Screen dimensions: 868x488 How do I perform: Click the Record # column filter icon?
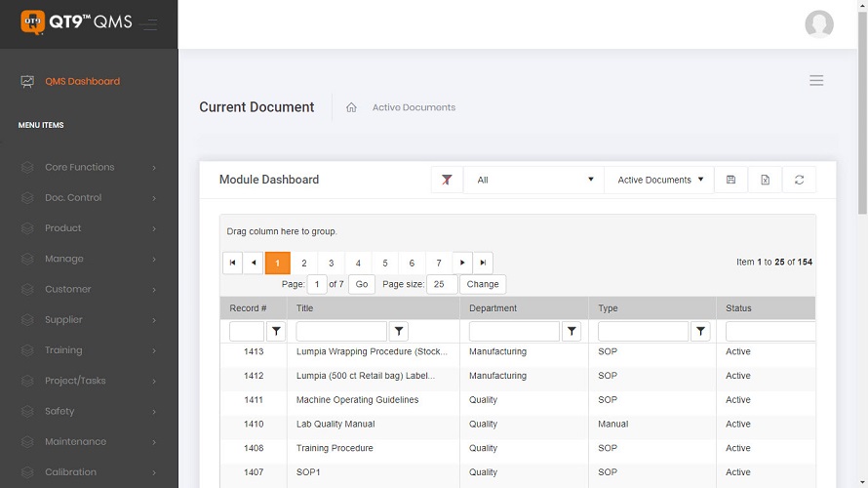276,332
